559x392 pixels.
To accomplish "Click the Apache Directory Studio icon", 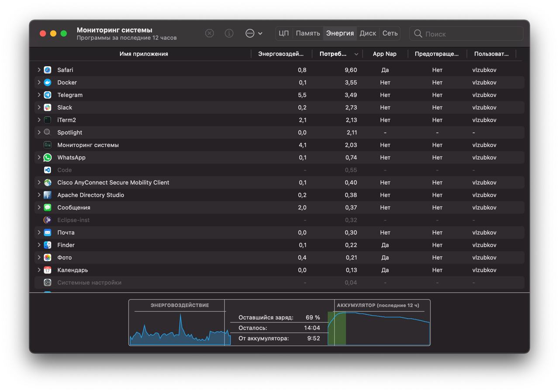I will pos(48,195).
